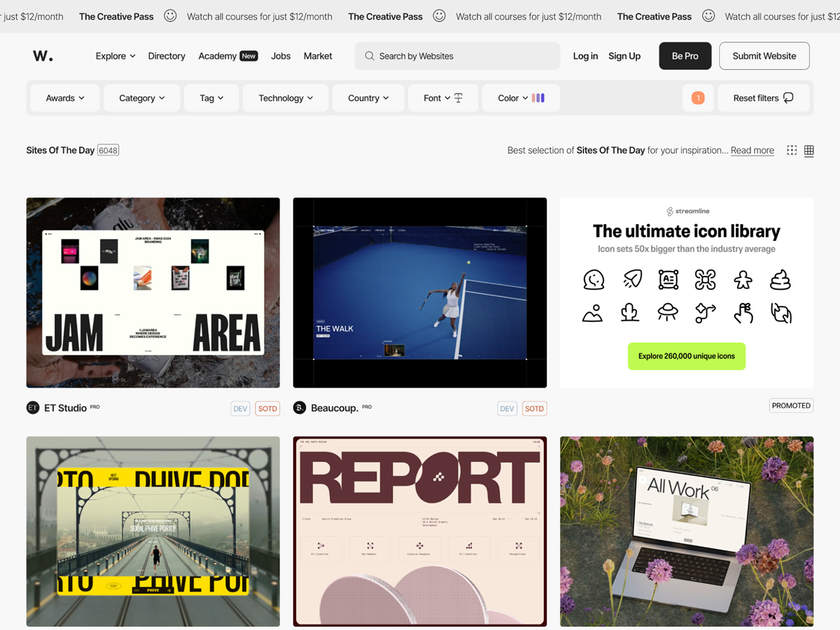Click the ET Studio avatar icon
Screen dimensions: 840x630
33,408
